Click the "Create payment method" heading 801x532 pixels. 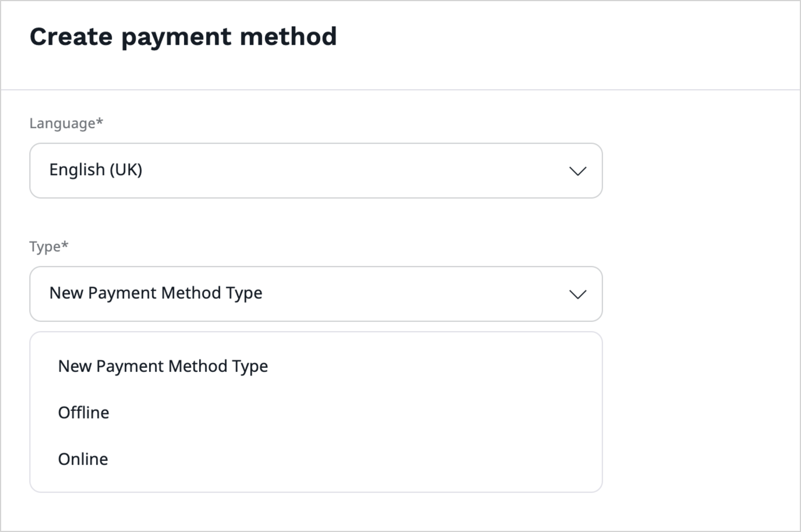[184, 36]
